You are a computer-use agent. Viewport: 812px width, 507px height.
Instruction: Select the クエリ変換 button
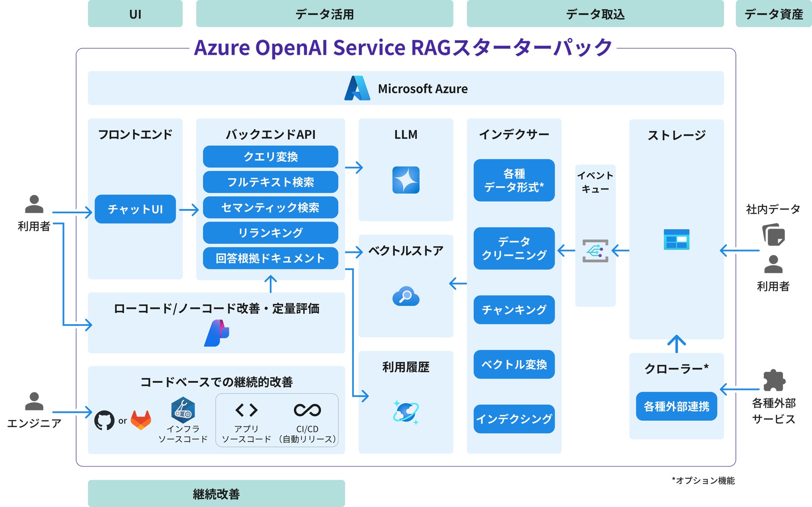tap(270, 157)
